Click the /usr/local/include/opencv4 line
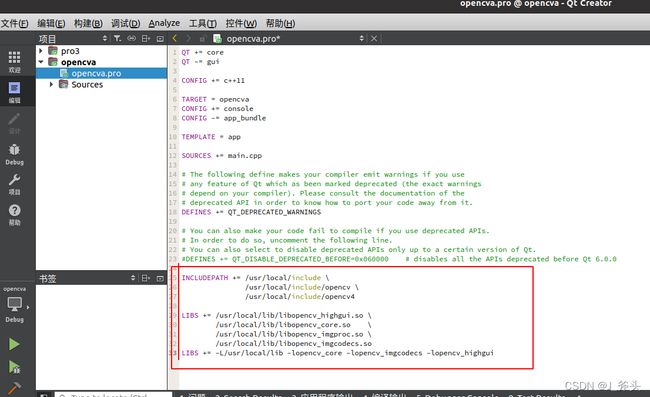Image resolution: width=650 pixels, height=397 pixels. point(300,297)
